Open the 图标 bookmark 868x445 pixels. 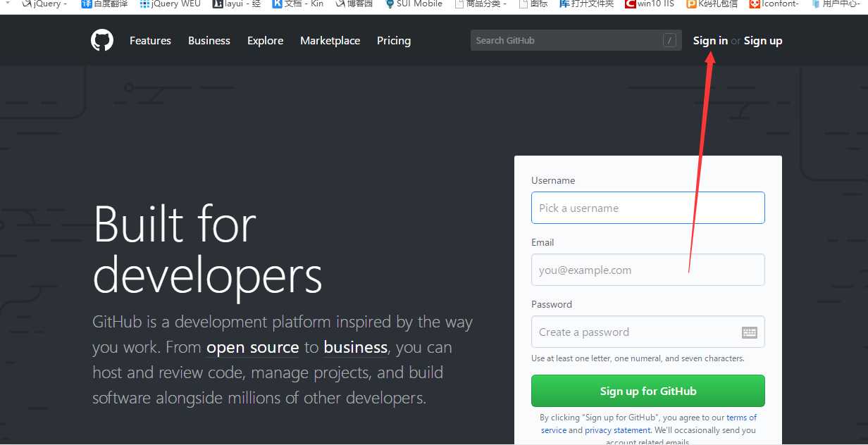click(533, 4)
